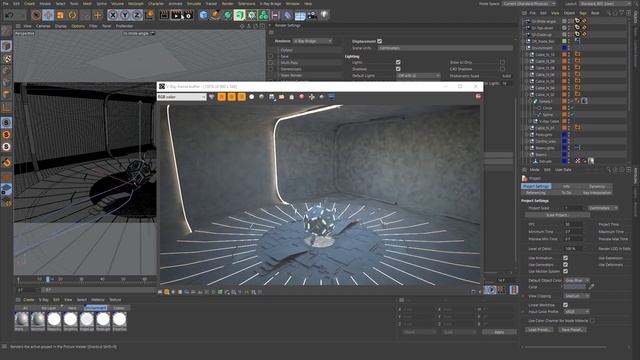Click the Render View clapperboard icon
The image size is (640, 360).
(164, 15)
